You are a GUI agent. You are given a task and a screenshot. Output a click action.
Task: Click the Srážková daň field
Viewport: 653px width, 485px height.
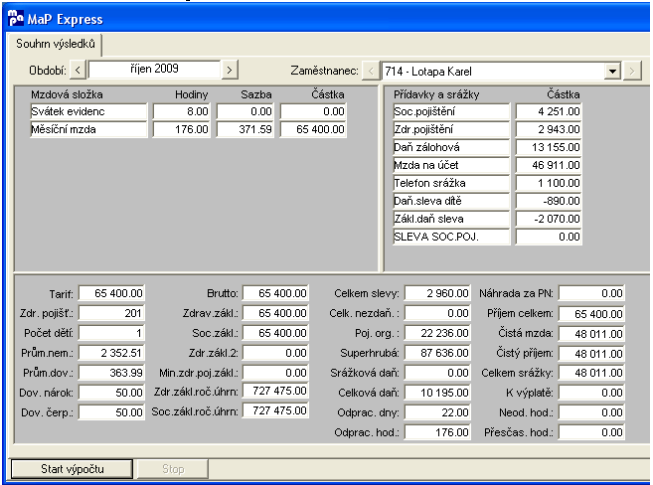pos(437,373)
